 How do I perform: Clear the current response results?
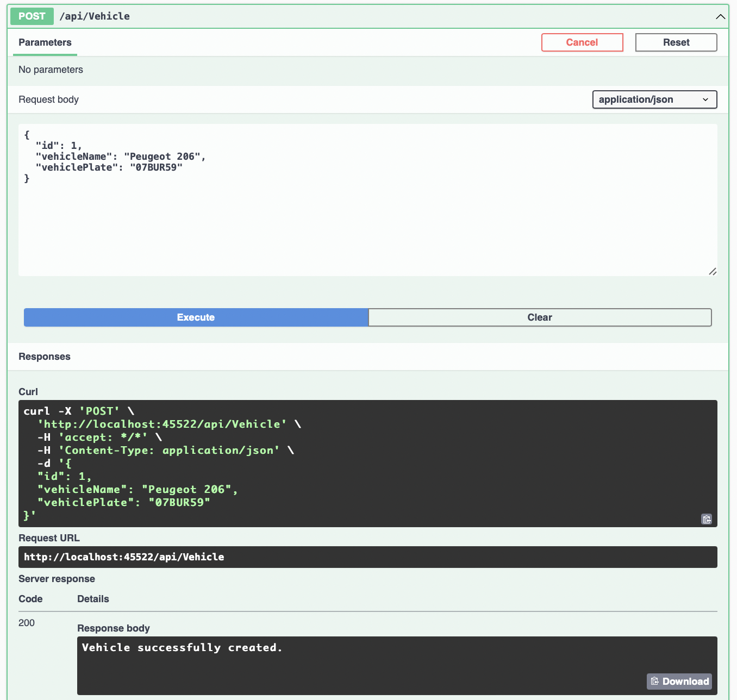click(540, 317)
